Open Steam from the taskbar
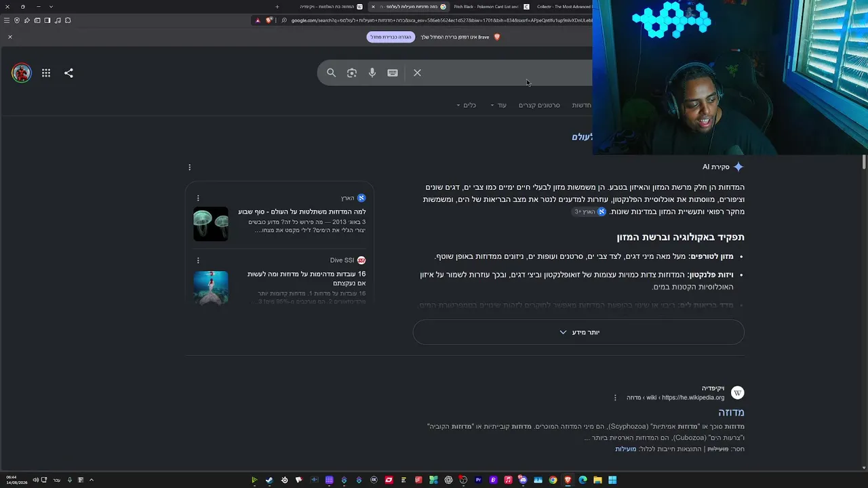 coord(269,480)
